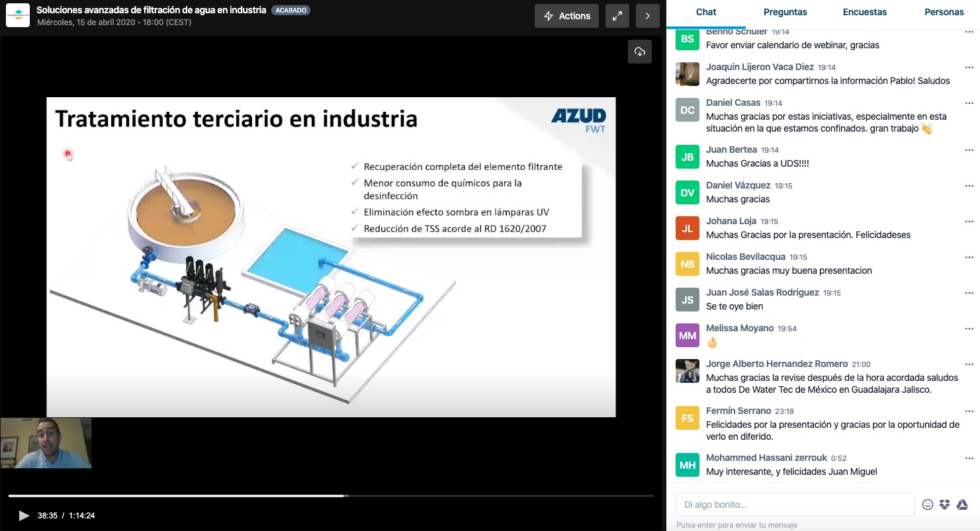Open the emoji picker in chat
The width and height of the screenshot is (980, 531).
928,505
